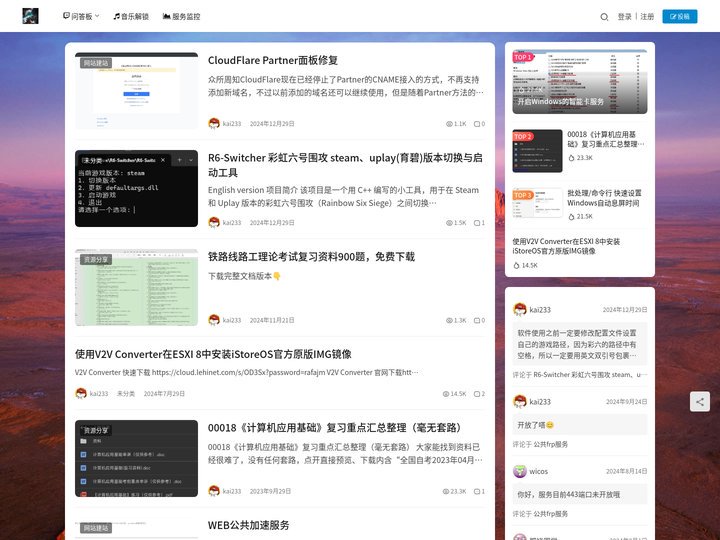Viewport: 720px width, 540px height.
Task: Open the CloudFlare Partner article thumbnail
Action: [136, 90]
